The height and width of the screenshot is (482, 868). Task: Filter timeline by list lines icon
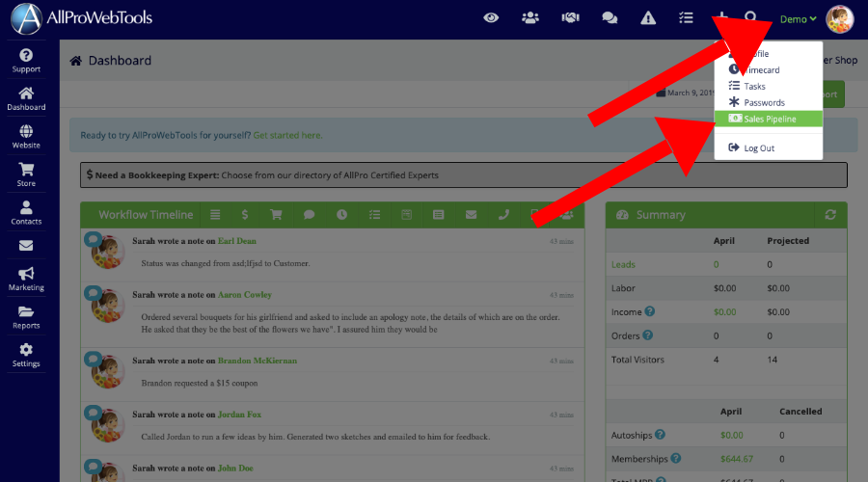(x=215, y=215)
